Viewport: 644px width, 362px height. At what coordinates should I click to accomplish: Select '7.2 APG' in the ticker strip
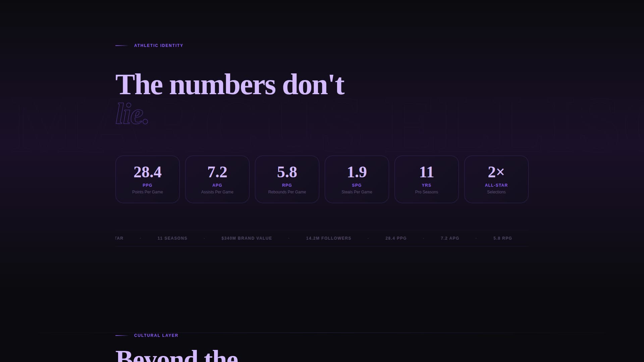(449, 238)
